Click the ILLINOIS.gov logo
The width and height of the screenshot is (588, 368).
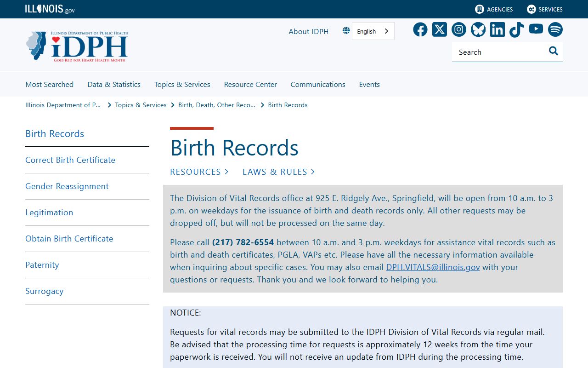click(50, 9)
